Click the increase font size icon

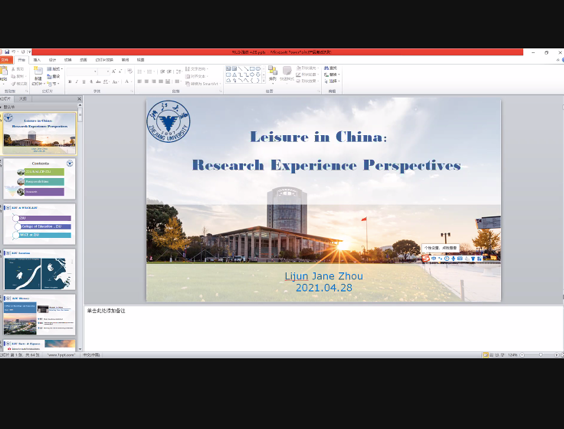(114, 71)
